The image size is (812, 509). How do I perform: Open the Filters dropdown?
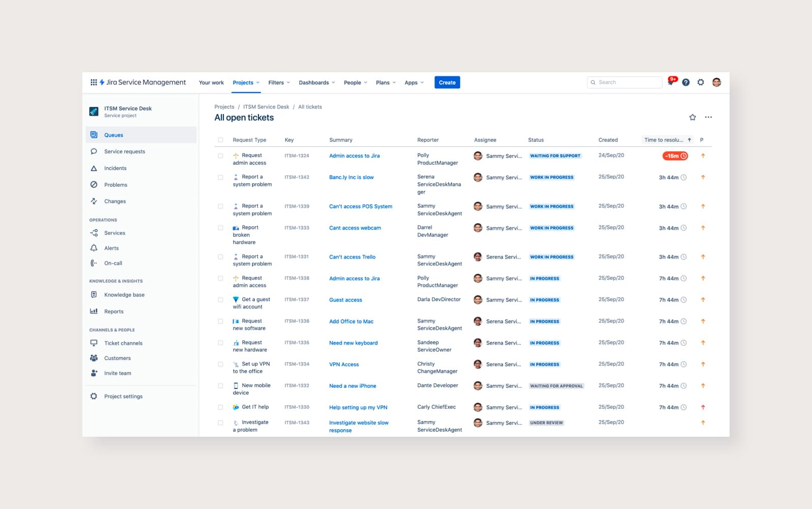[279, 83]
